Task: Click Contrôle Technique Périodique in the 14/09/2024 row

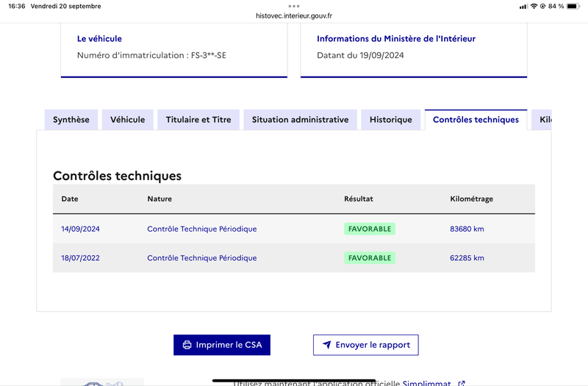Action: [201, 229]
